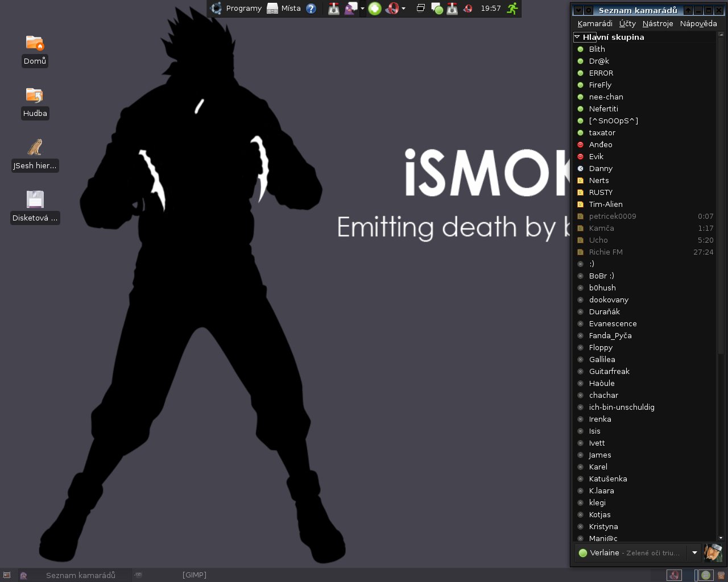The image size is (728, 582).
Task: Select idle buddy Richie FM
Action: [x=645, y=252]
